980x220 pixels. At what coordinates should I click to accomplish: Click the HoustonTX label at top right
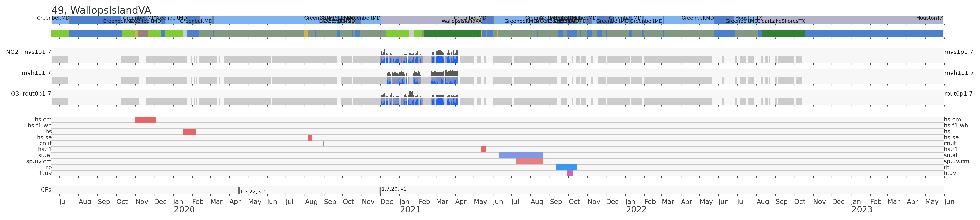929,18
